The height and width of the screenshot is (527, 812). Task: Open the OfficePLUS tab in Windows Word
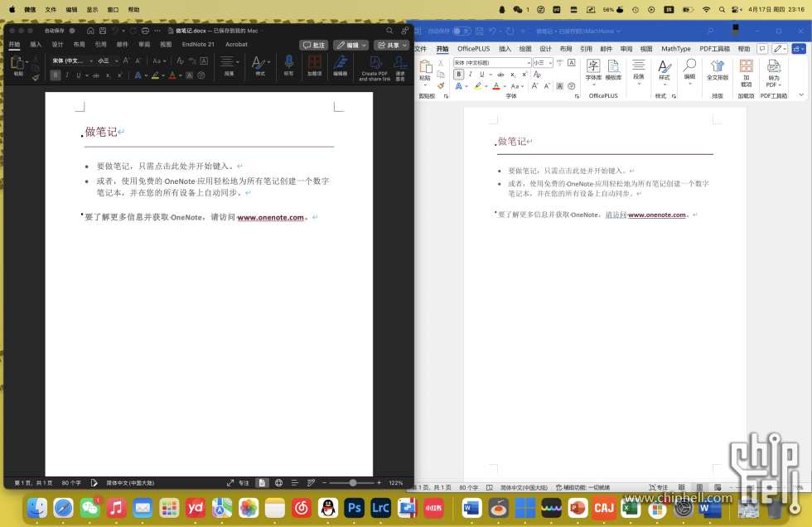[x=473, y=49]
